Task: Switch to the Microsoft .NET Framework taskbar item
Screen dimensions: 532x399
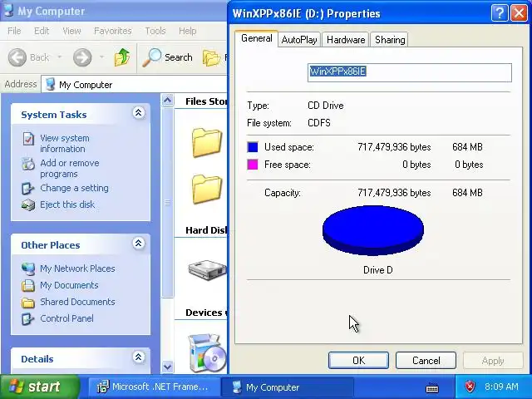Action: pyautogui.click(x=153, y=387)
